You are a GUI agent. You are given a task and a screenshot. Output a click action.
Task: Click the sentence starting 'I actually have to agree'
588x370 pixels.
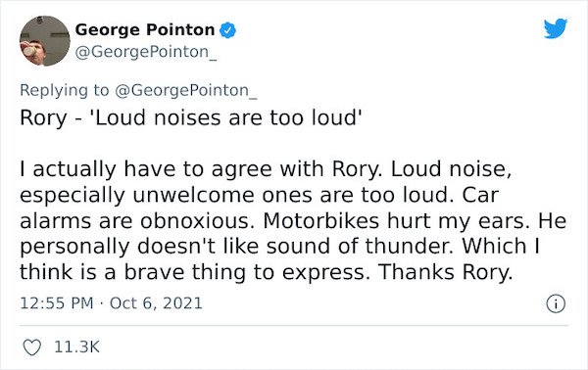(201, 169)
